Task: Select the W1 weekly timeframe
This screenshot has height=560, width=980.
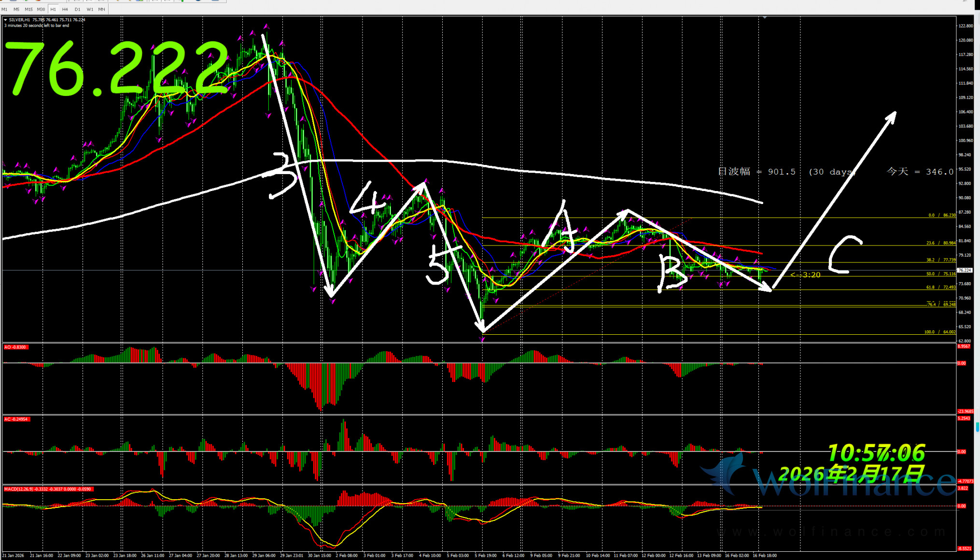Action: click(x=90, y=9)
